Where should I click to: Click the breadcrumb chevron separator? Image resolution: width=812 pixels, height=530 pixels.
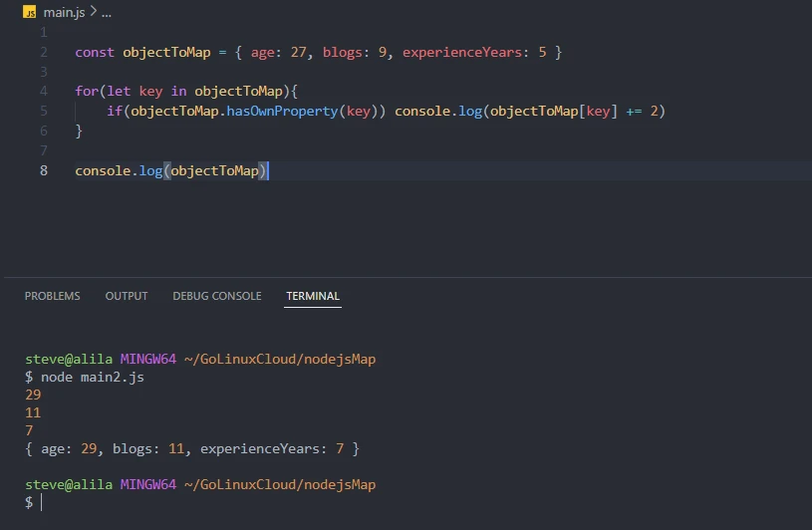click(93, 12)
